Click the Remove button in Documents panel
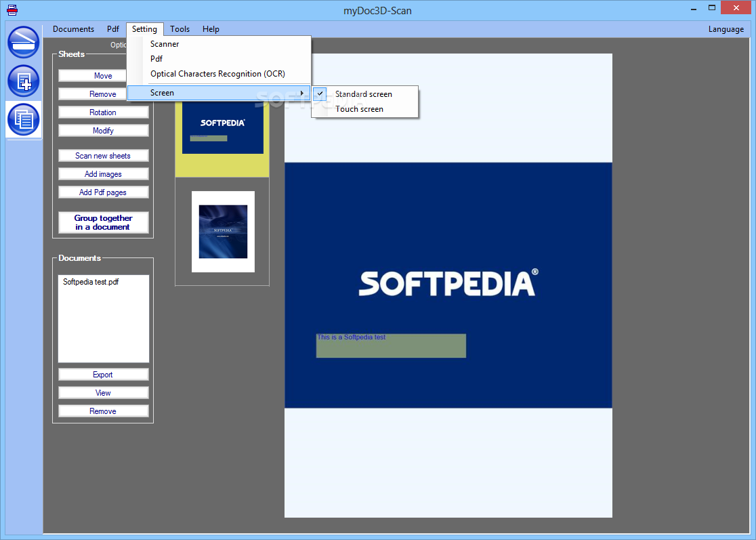The width and height of the screenshot is (756, 540). [103, 411]
